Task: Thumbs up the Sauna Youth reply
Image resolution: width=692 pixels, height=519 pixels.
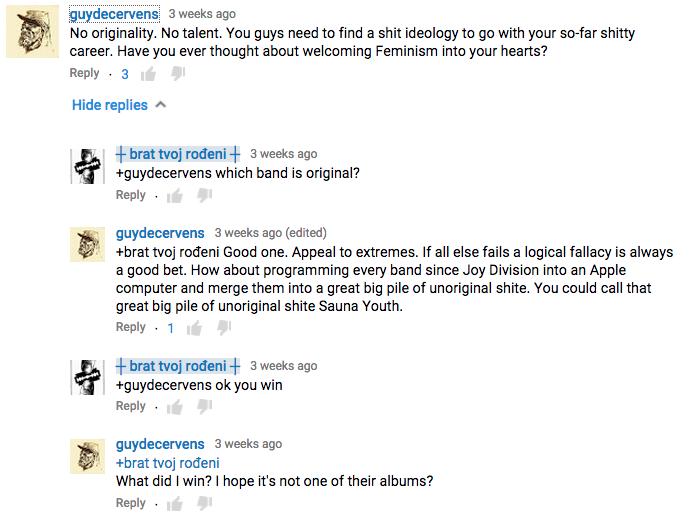Action: pos(195,328)
